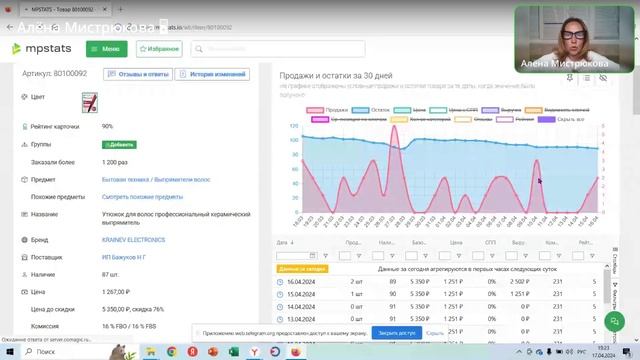Toggle Видимость в поиске legend series
The image size is (640, 360).
pos(557,110)
